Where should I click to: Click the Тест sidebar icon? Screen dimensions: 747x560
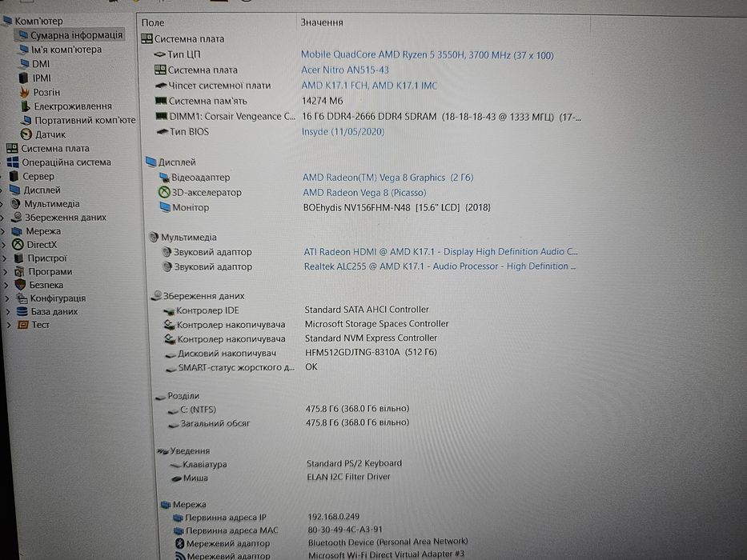point(22,325)
